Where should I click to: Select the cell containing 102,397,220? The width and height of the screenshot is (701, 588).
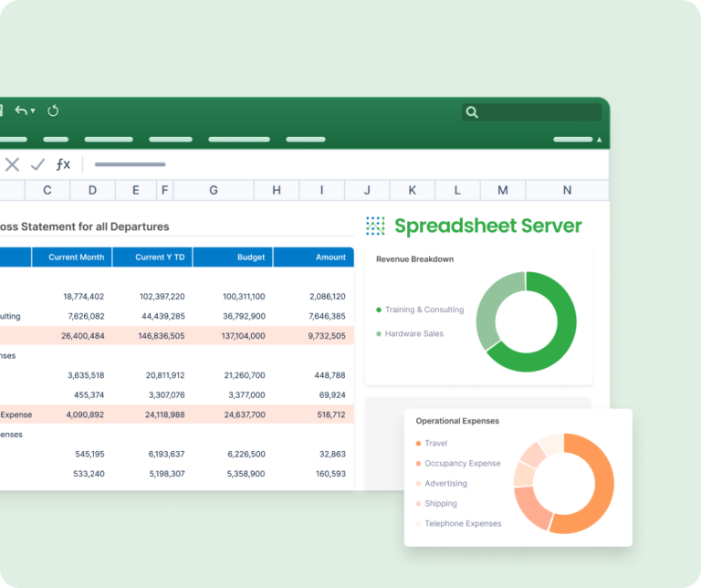[162, 297]
